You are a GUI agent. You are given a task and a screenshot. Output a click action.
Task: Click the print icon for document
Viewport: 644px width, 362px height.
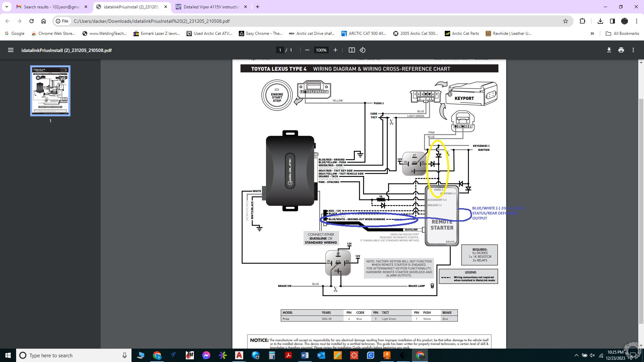pyautogui.click(x=621, y=50)
